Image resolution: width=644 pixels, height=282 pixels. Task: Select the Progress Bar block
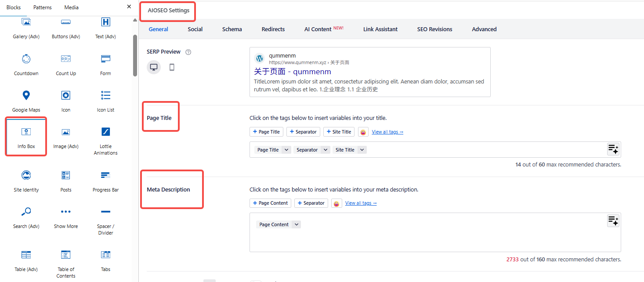(x=105, y=181)
